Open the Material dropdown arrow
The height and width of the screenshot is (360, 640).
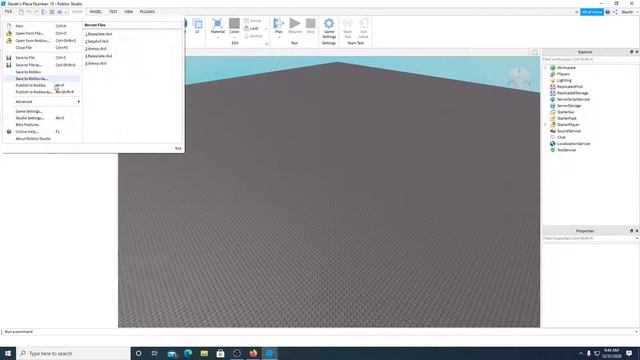(218, 37)
